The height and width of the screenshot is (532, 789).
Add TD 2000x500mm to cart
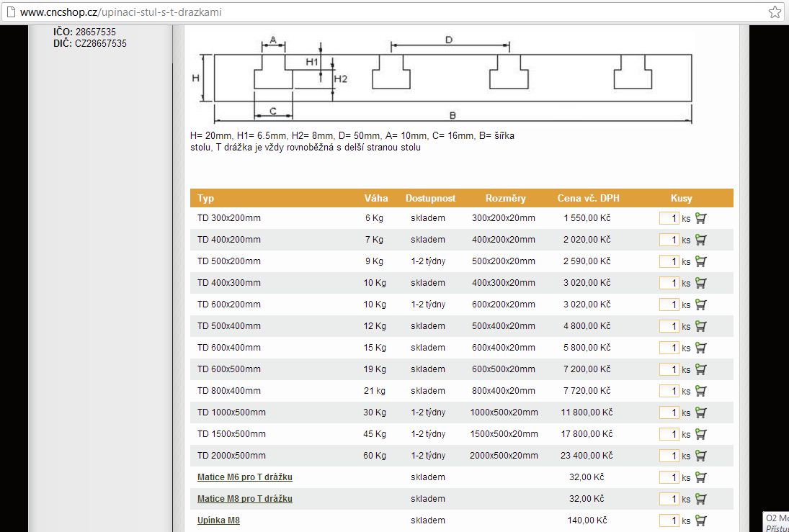pos(700,456)
